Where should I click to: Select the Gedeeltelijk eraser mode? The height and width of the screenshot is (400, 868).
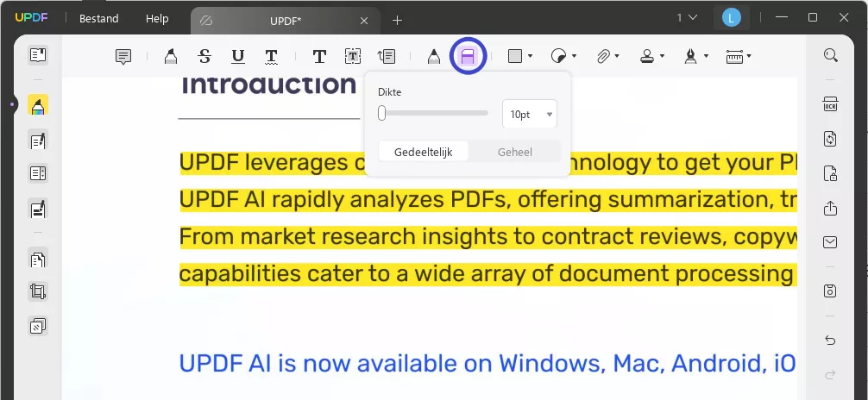424,152
